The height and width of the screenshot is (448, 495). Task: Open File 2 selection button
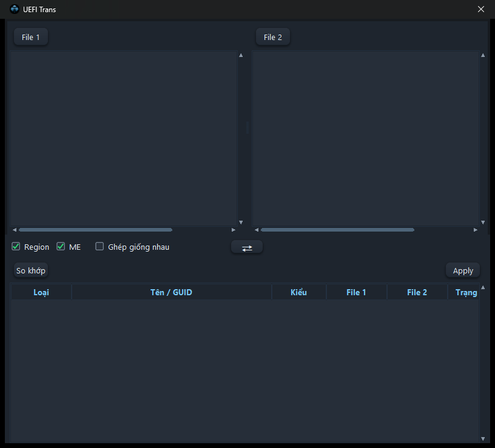(x=273, y=37)
